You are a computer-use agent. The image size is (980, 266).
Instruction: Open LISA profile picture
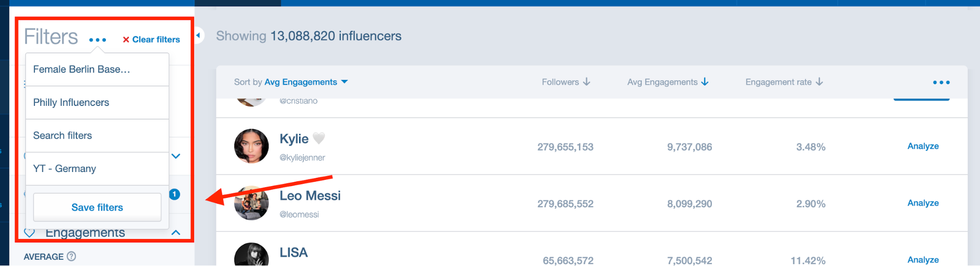pyautogui.click(x=251, y=255)
